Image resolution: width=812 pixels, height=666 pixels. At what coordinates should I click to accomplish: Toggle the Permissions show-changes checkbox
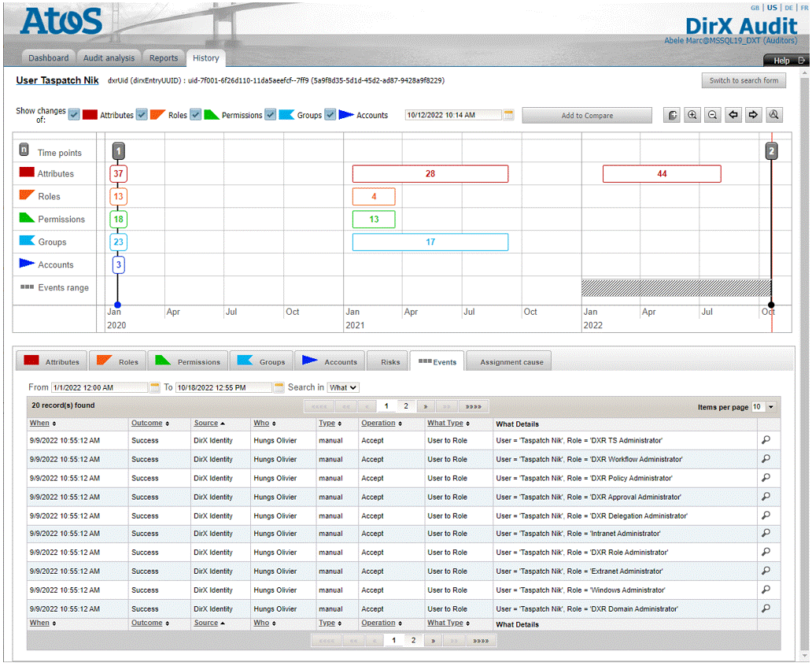coord(196,115)
